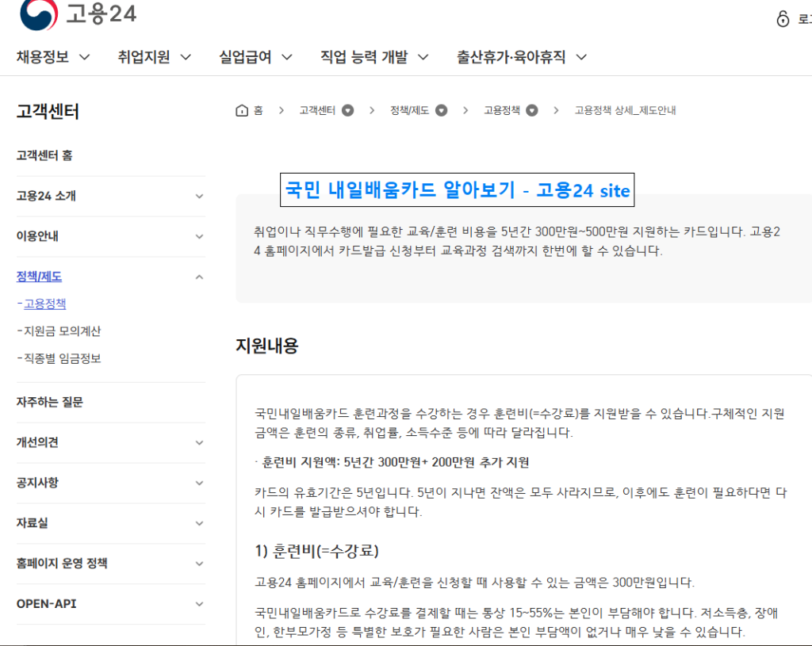
Task: Click the 자료실 sidebar item
Action: pyautogui.click(x=32, y=523)
